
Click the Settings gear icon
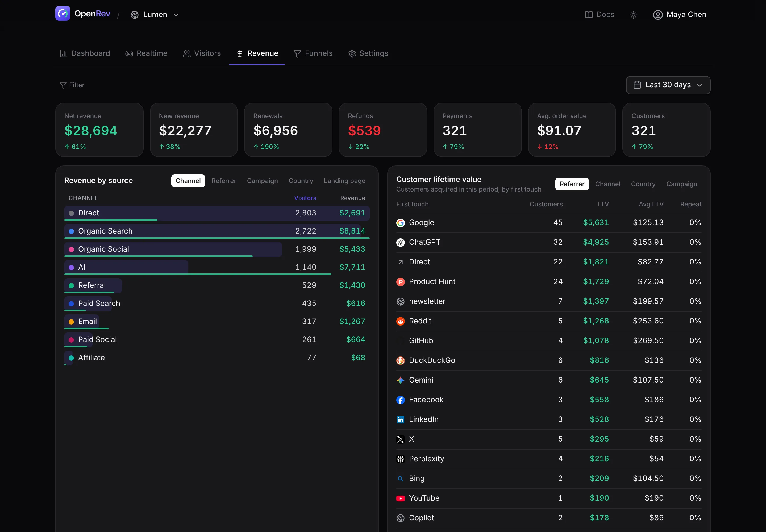[x=352, y=54]
